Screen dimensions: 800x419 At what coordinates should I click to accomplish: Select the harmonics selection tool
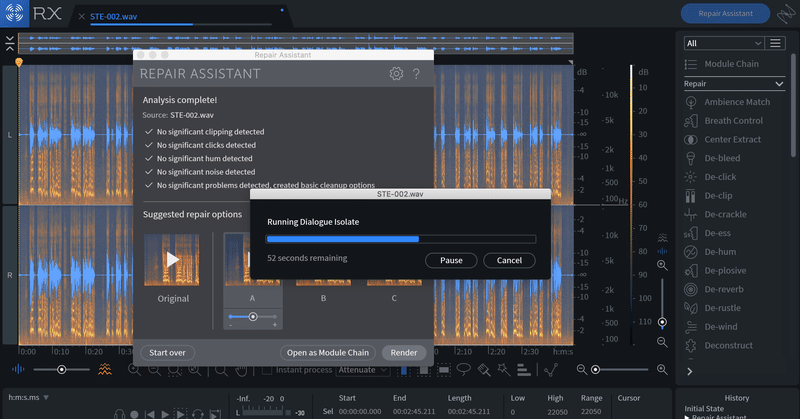click(523, 369)
